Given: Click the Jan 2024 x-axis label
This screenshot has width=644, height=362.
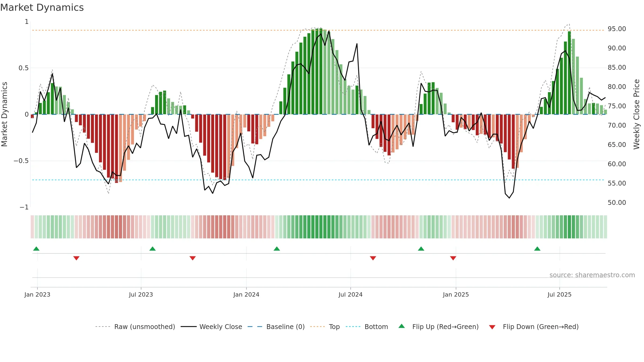Looking at the screenshot, I should pos(246,294).
